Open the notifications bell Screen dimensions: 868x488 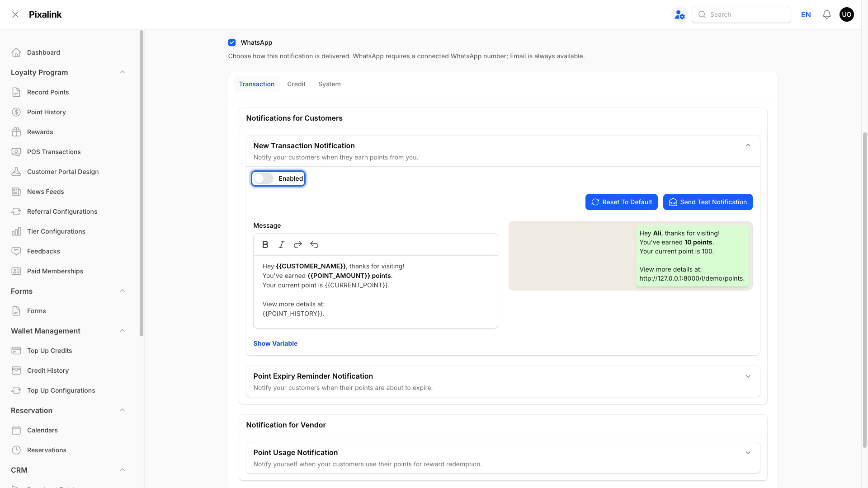point(827,14)
